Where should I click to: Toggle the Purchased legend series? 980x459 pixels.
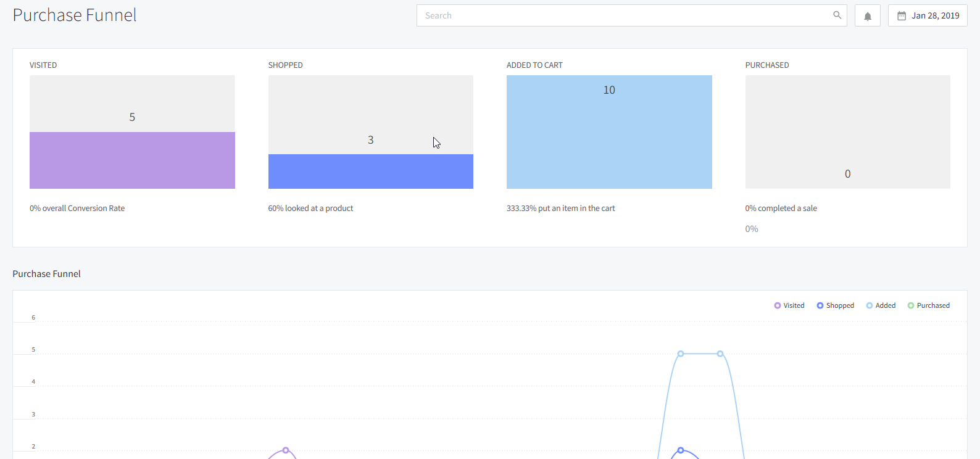coord(929,305)
